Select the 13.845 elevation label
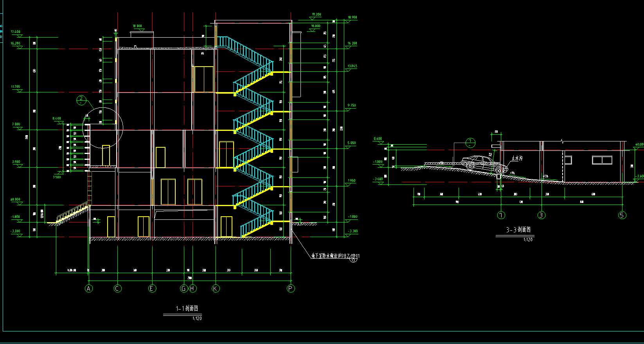 pyautogui.click(x=352, y=66)
